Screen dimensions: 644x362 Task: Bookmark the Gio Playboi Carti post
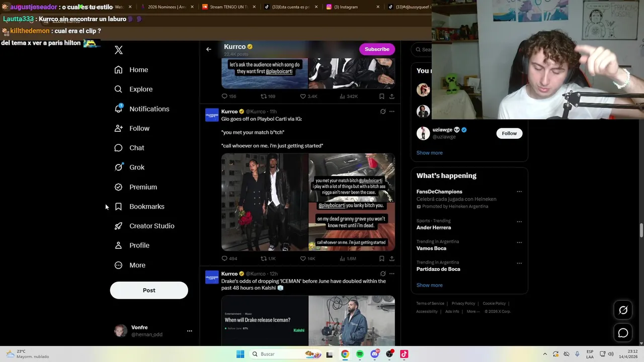tap(382, 258)
